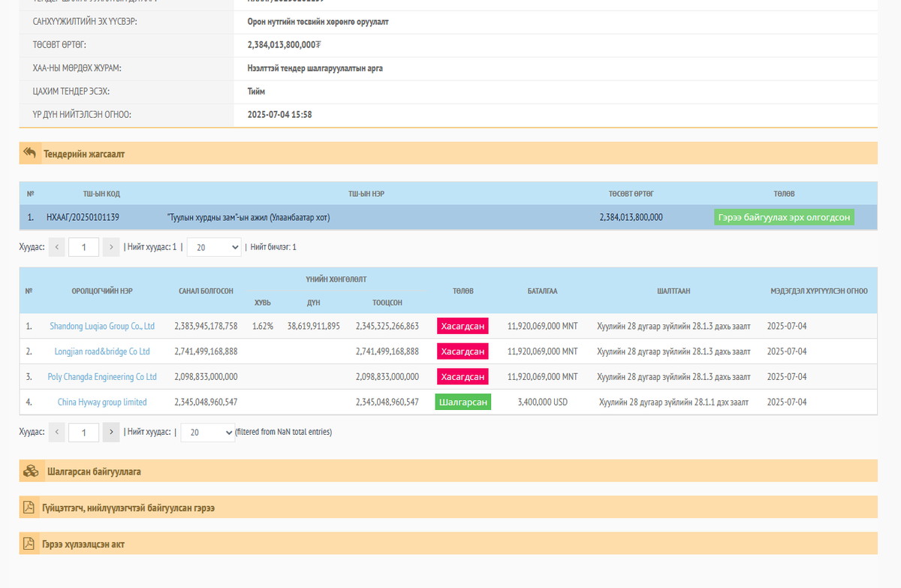Click reason Хуулийн 28 дугаар зүйлийн 28.1.1 дэх заалт
The height and width of the screenshot is (588, 901).
(x=673, y=403)
